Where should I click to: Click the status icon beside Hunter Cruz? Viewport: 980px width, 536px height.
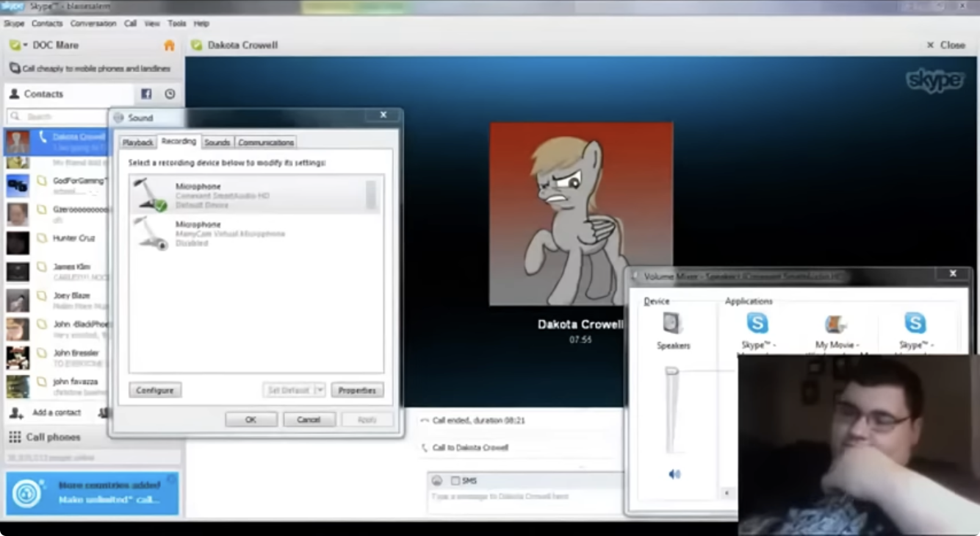click(x=42, y=238)
